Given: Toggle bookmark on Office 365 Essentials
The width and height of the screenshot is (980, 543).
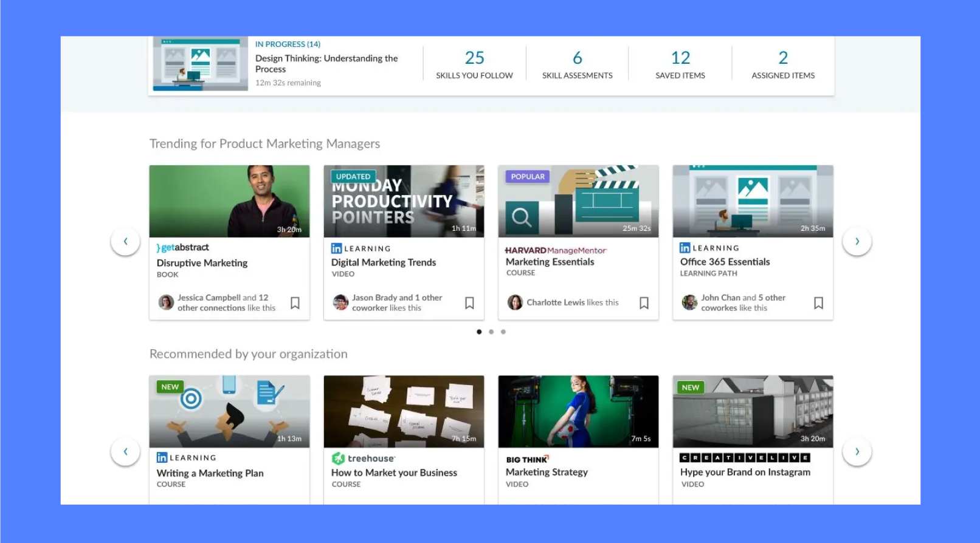Looking at the screenshot, I should click(x=818, y=302).
